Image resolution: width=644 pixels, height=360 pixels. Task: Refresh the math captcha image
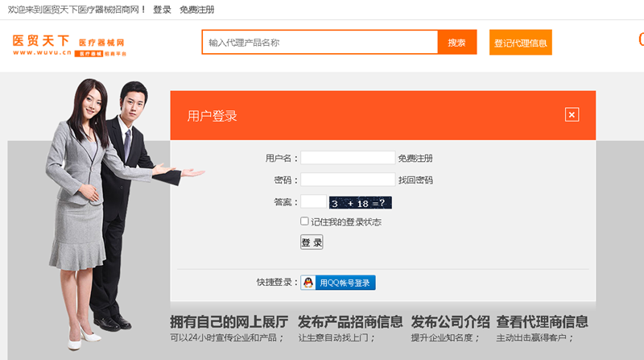(x=360, y=203)
